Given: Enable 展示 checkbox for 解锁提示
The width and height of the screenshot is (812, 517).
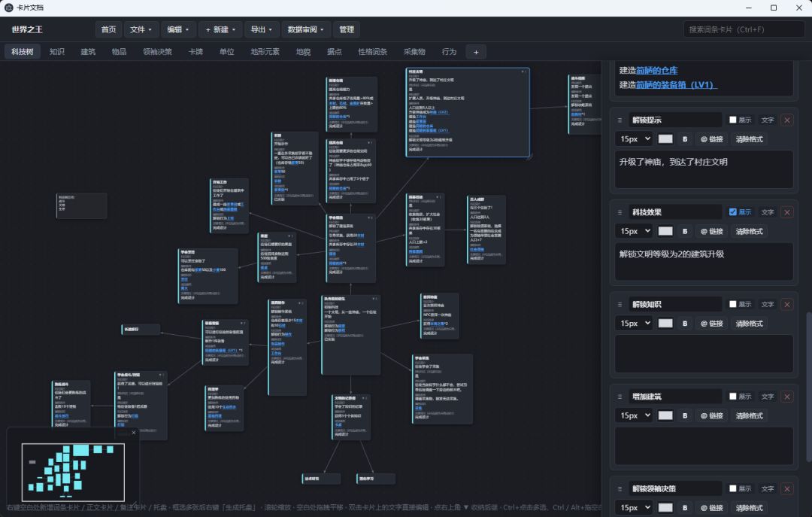Looking at the screenshot, I should tap(733, 120).
